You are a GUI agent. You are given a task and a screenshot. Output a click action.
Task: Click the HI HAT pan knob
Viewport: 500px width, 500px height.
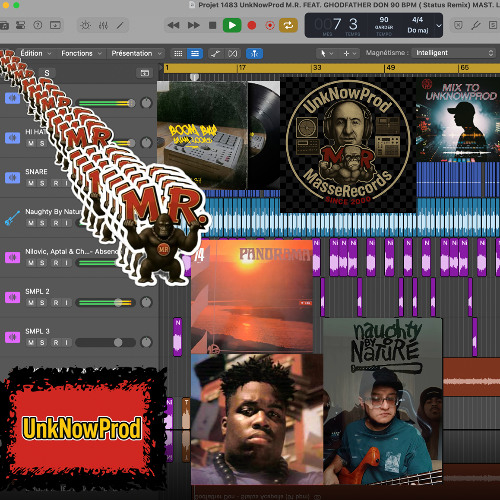pos(146,143)
